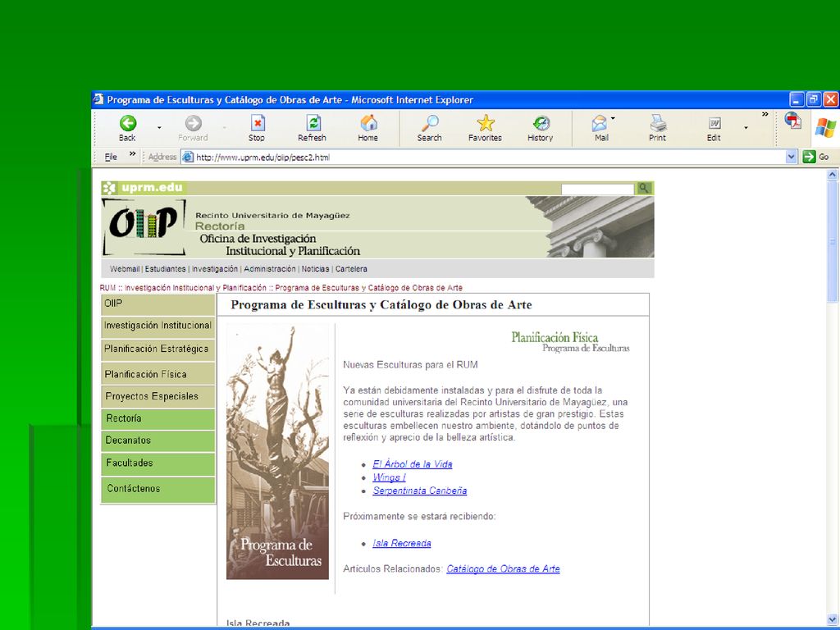Viewport: 840px width, 630px height.
Task: Click in the uprm.edu search box
Action: click(x=597, y=189)
